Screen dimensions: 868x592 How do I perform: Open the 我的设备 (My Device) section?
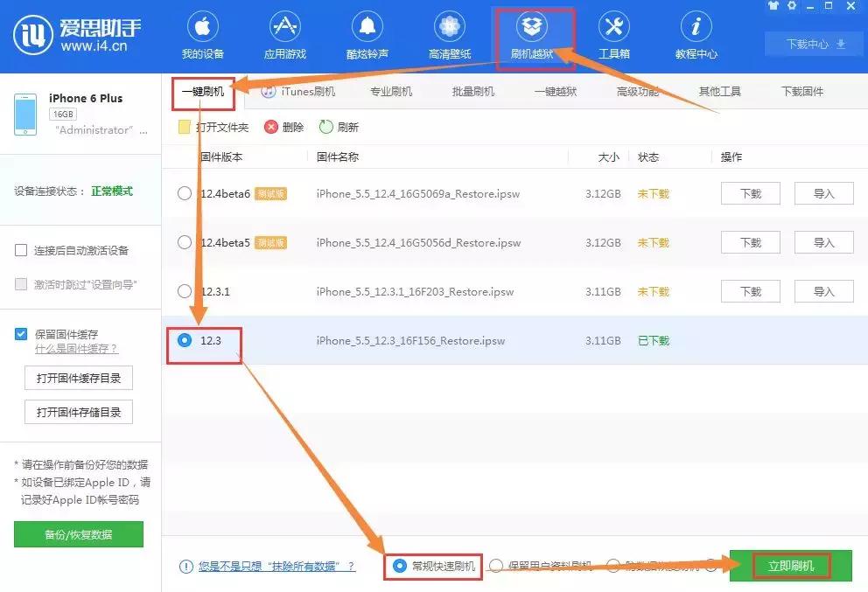[x=202, y=35]
